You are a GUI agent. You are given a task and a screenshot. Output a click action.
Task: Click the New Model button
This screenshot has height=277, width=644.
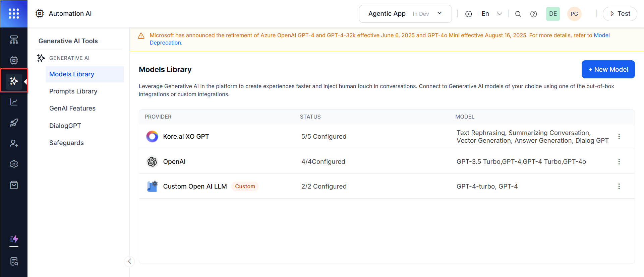click(x=608, y=69)
